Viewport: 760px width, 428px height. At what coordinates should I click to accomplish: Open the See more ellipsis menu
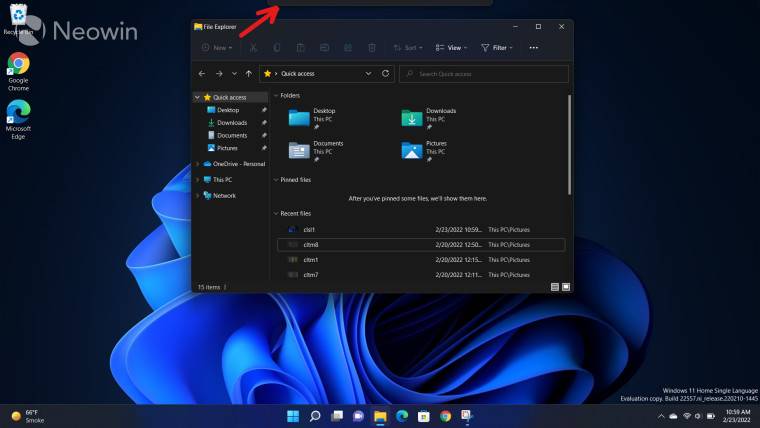click(533, 47)
